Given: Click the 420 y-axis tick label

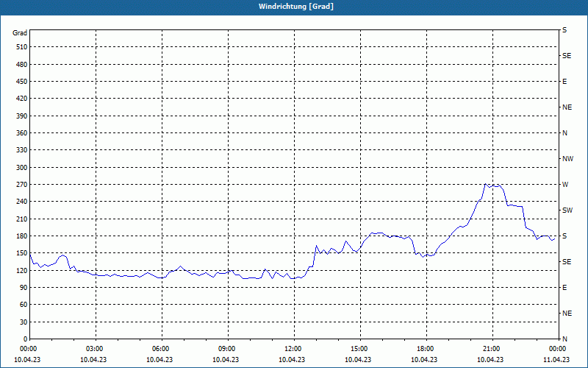Looking at the screenshot, I should pyautogui.click(x=22, y=99).
